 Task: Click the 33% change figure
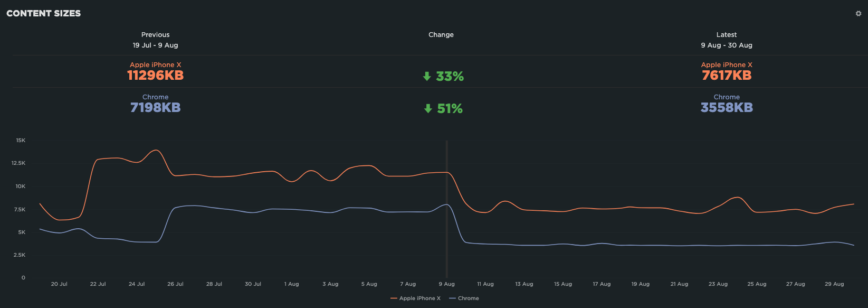pyautogui.click(x=450, y=77)
